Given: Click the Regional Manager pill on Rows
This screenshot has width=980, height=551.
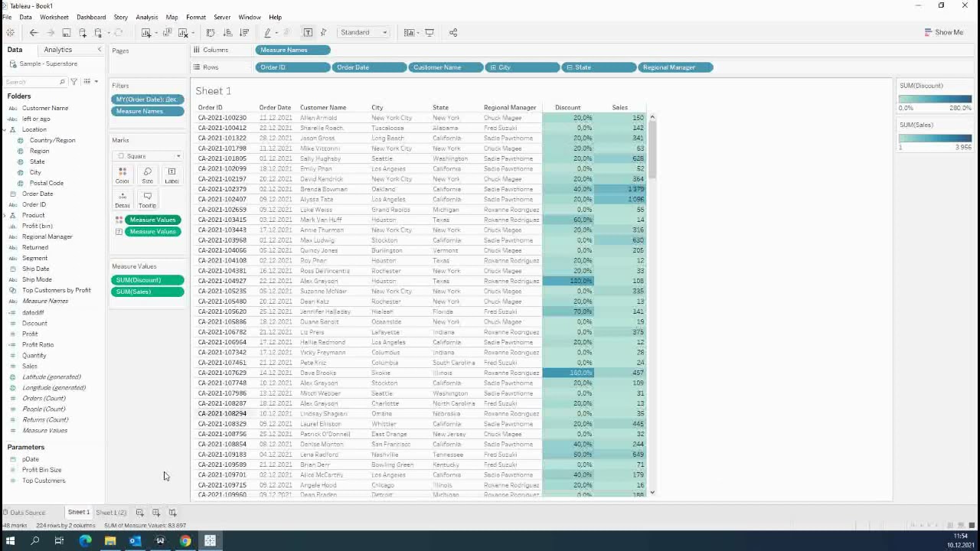Looking at the screenshot, I should coord(676,67).
